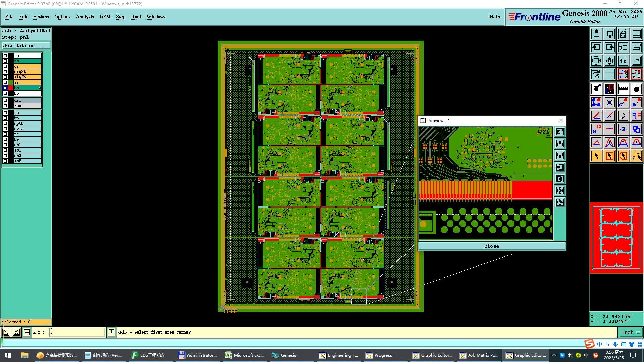Click the red bs layer color swatch
This screenshot has width=644, height=362.
pyautogui.click(x=11, y=88)
